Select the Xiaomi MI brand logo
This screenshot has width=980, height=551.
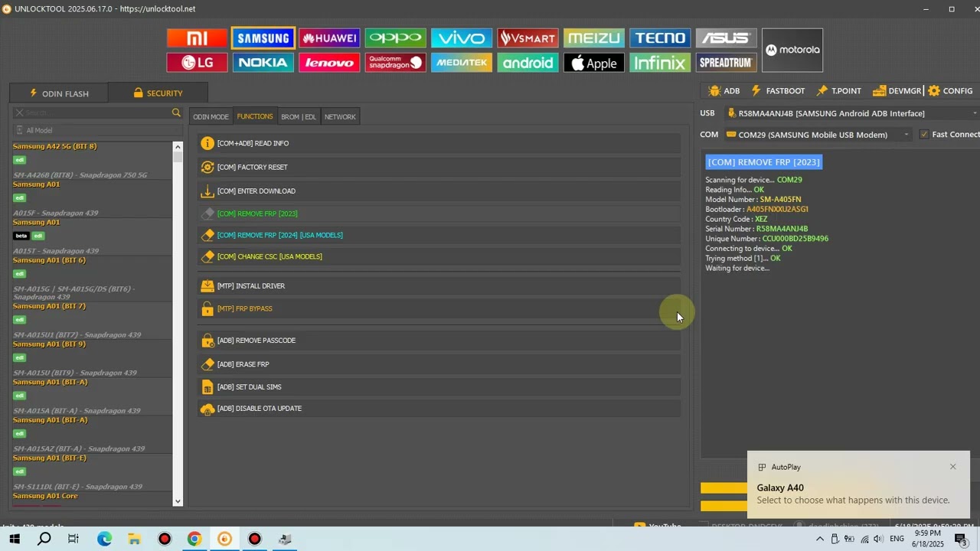(197, 38)
